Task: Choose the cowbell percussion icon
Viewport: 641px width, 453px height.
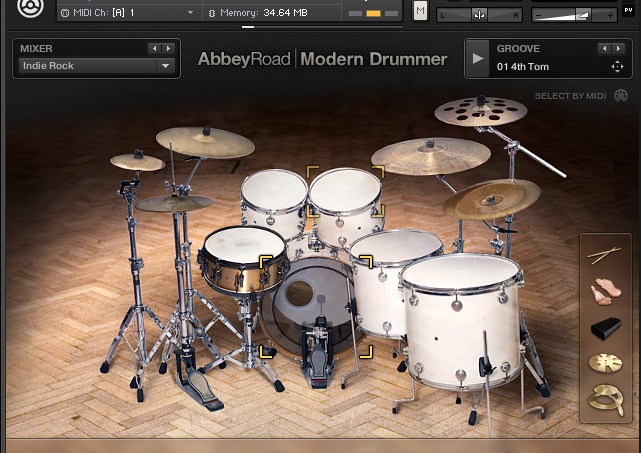Action: (x=605, y=328)
